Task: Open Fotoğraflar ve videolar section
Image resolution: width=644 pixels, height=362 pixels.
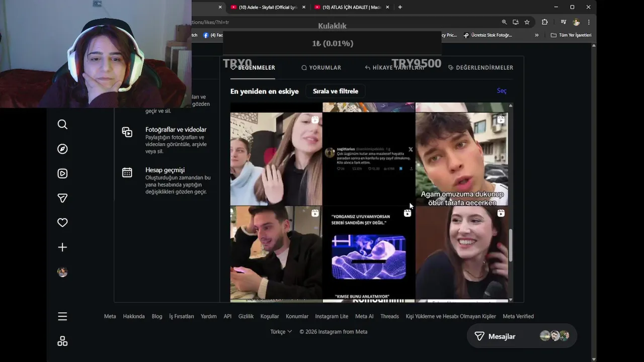Action: (166, 140)
